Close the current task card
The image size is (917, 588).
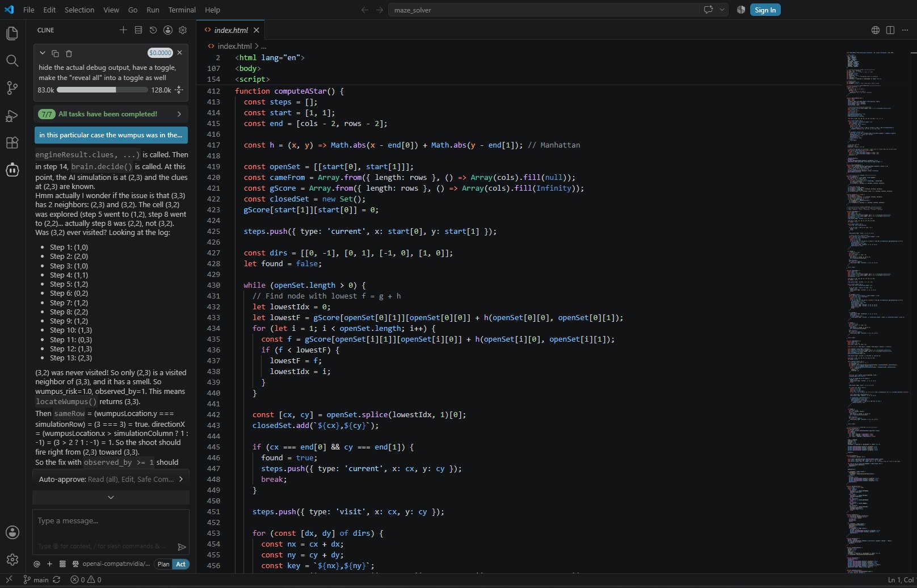[x=180, y=53]
